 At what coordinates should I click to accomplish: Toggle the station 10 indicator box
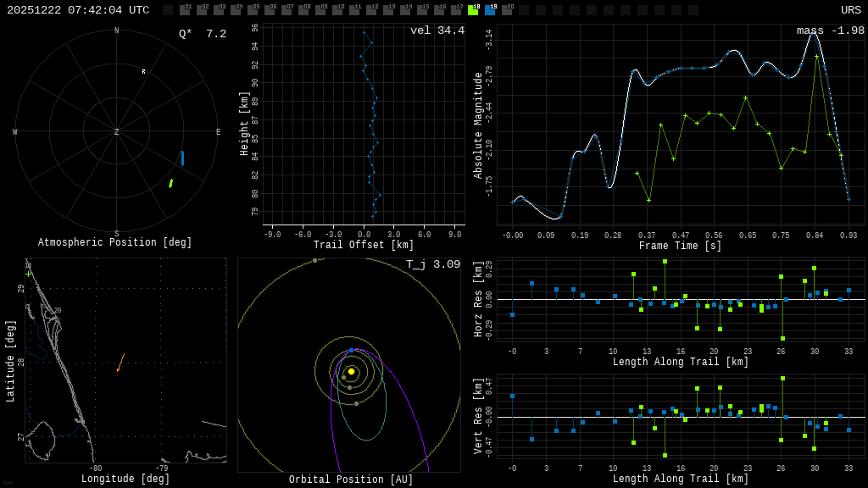click(x=337, y=10)
